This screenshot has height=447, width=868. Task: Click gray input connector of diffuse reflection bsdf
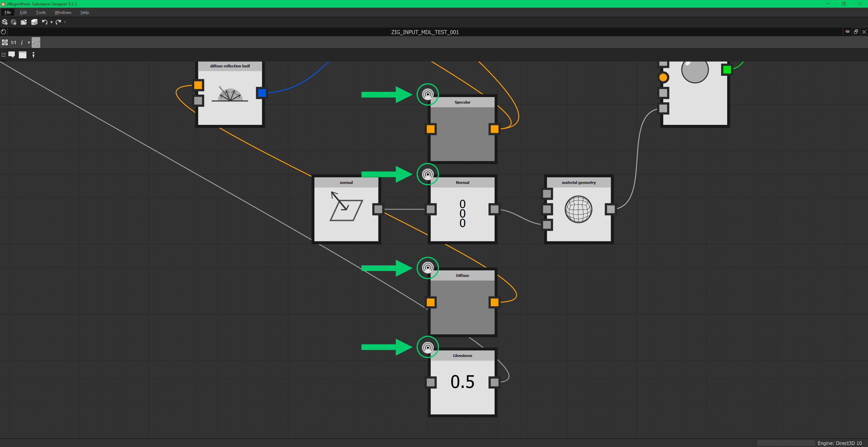[x=198, y=100]
